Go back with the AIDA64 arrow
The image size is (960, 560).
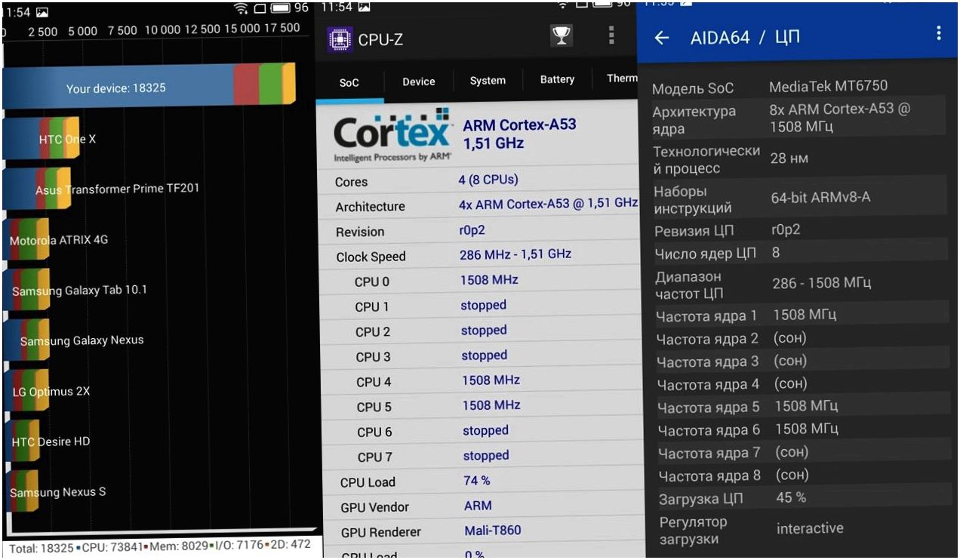(662, 38)
